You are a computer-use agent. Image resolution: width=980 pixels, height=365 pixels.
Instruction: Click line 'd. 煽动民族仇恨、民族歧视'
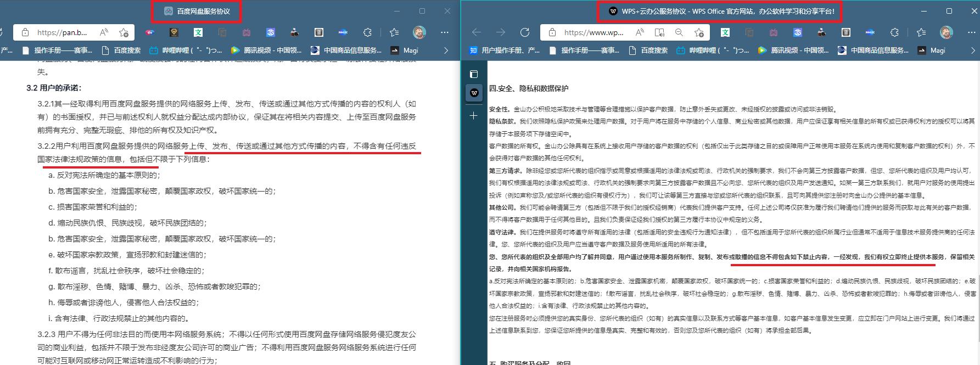click(127, 223)
